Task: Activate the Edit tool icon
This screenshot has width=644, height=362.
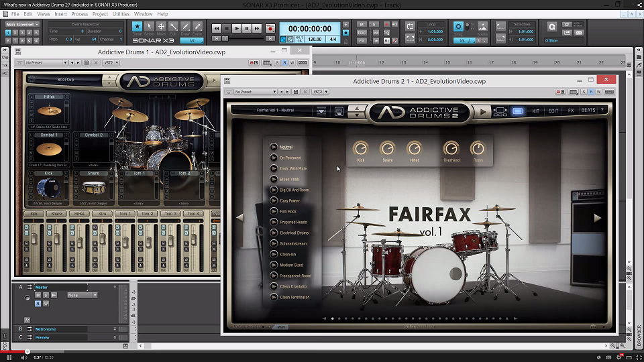Action: click(173, 27)
